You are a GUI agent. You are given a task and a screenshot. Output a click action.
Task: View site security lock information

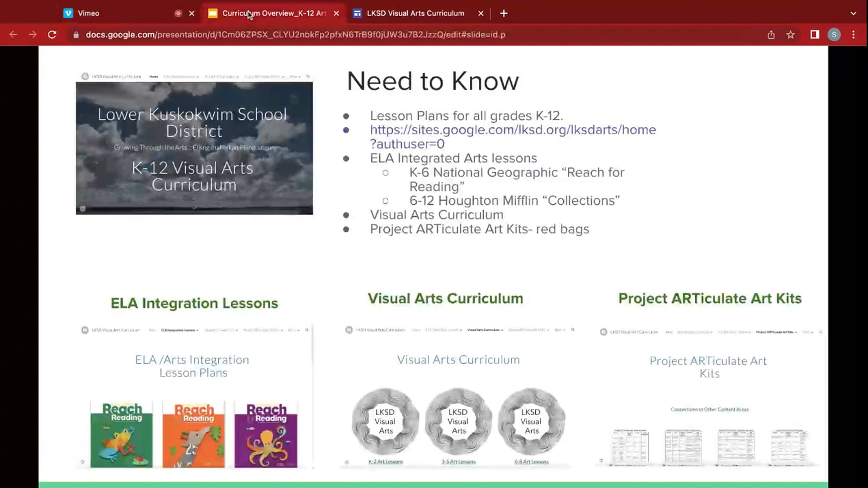point(76,35)
